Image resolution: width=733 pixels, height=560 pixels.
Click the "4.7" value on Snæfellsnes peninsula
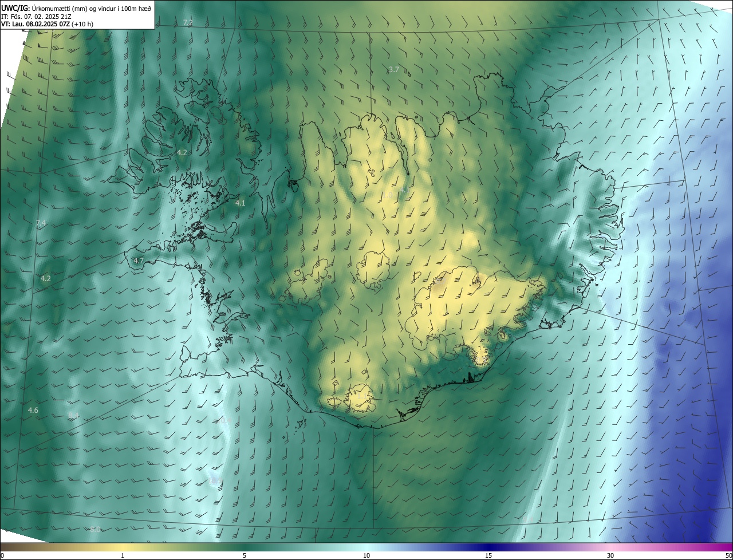coord(139,261)
